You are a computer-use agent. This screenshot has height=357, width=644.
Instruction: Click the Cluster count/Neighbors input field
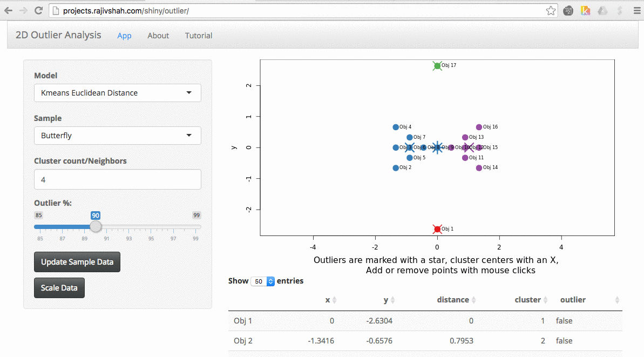(118, 179)
